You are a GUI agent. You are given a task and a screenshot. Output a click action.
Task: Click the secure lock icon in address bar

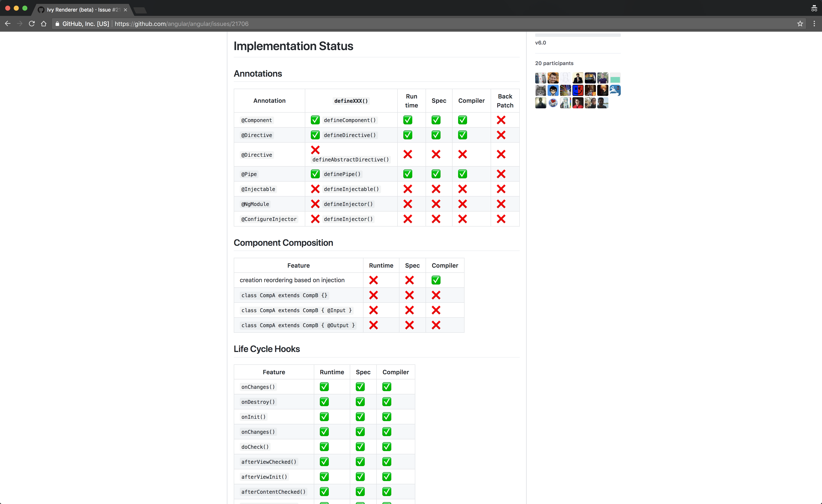(x=57, y=24)
